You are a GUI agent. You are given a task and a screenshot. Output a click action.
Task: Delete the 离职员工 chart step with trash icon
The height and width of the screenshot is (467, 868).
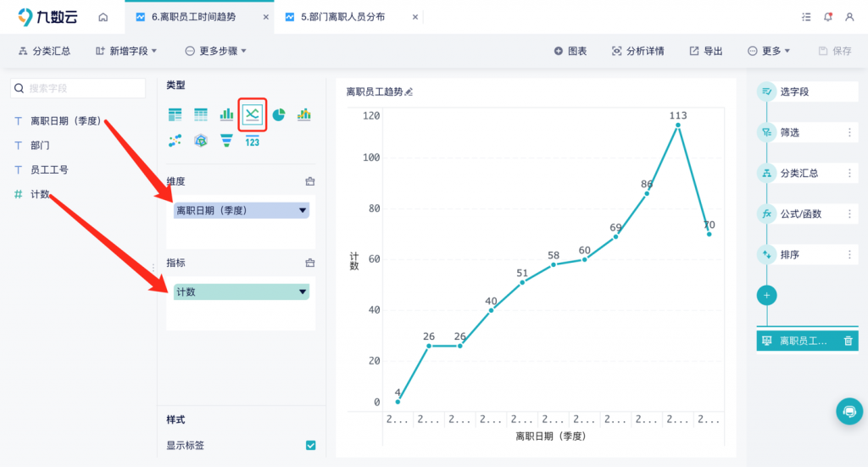848,341
